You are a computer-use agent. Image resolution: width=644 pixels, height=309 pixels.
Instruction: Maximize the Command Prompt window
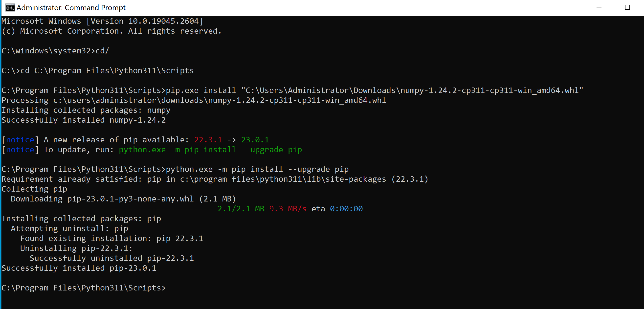(627, 7)
